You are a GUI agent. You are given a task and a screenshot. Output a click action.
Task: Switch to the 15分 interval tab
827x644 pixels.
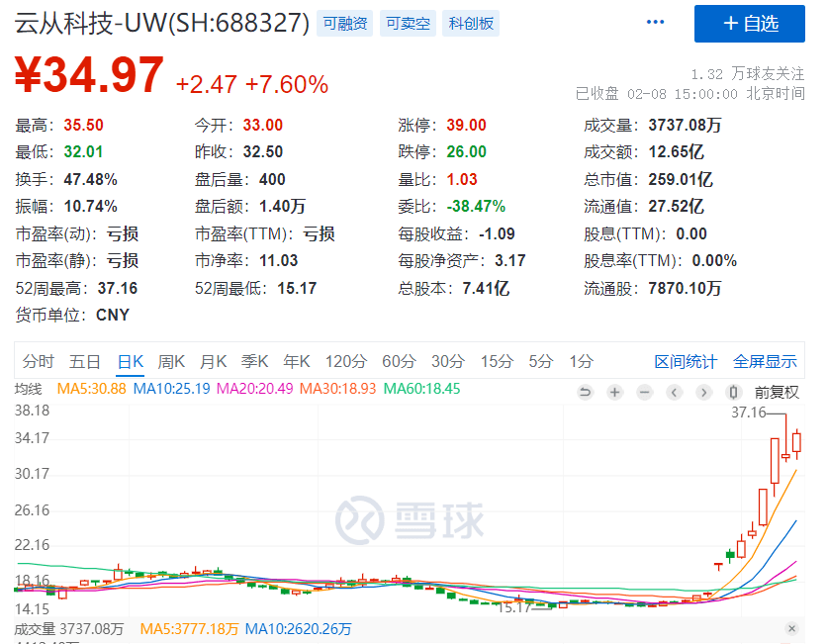pos(497,361)
